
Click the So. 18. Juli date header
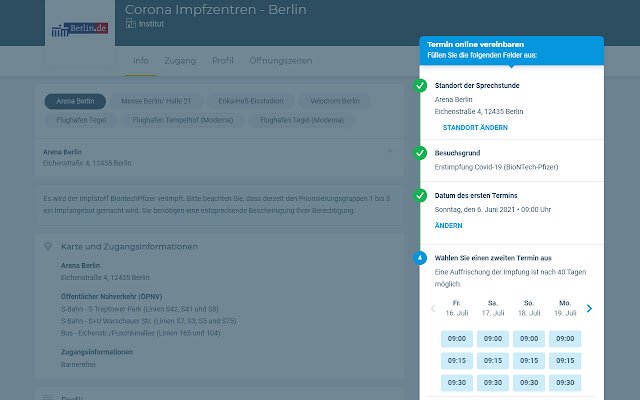529,308
